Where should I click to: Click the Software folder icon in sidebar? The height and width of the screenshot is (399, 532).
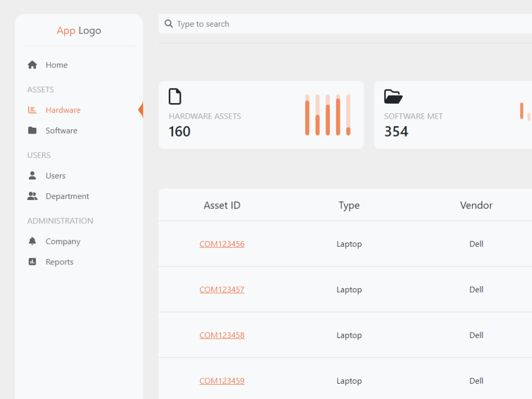pyautogui.click(x=32, y=130)
